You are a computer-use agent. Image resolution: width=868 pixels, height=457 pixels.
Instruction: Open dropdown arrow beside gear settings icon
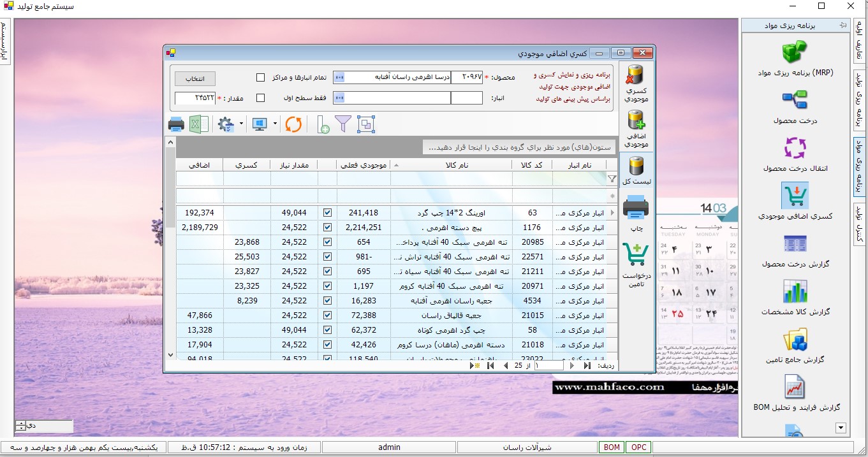(241, 124)
